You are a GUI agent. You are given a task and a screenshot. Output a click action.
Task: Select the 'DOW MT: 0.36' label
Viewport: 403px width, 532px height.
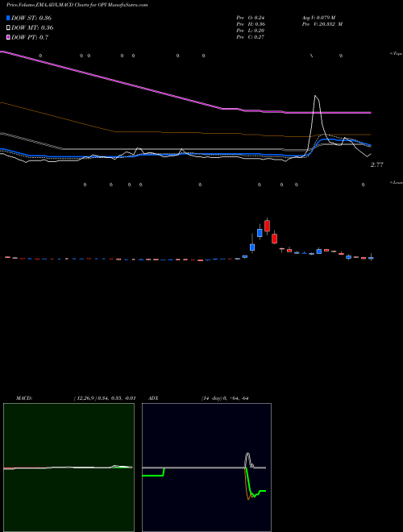(32, 27)
